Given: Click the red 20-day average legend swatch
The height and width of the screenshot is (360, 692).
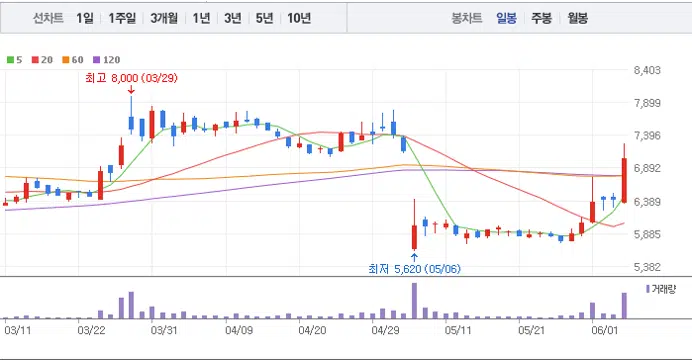Looking at the screenshot, I should pos(35,60).
